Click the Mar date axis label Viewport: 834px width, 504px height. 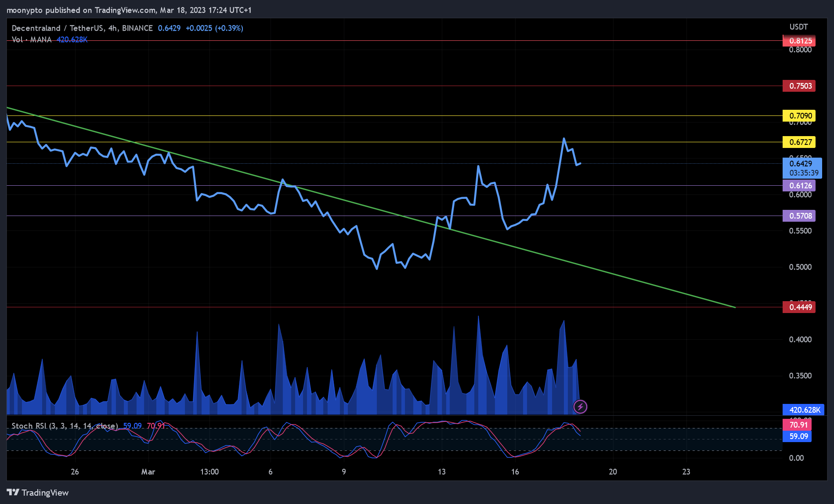point(148,472)
